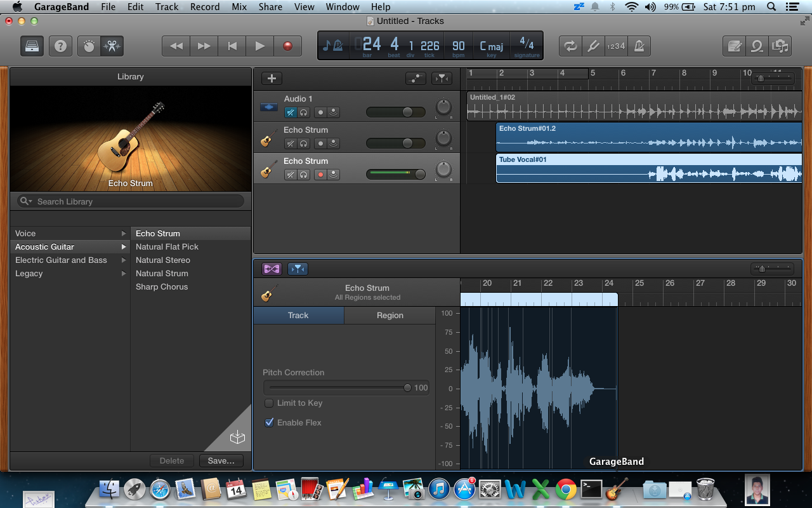Toggle the Metronome click button
The image size is (812, 508).
639,46
